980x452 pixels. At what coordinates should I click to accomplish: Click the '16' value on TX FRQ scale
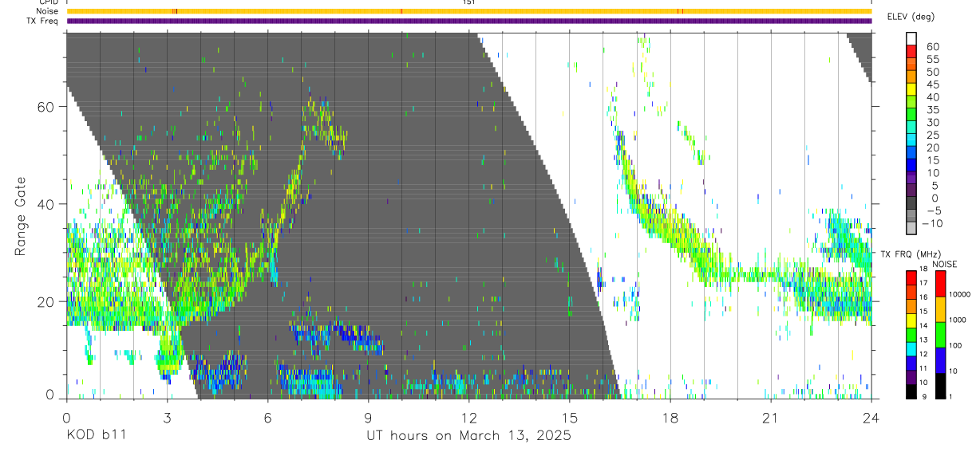(923, 297)
